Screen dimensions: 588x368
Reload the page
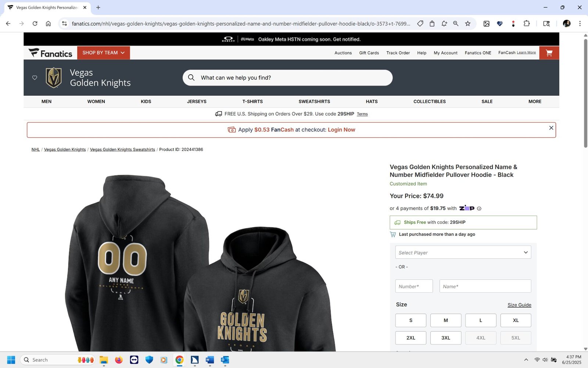click(35, 24)
